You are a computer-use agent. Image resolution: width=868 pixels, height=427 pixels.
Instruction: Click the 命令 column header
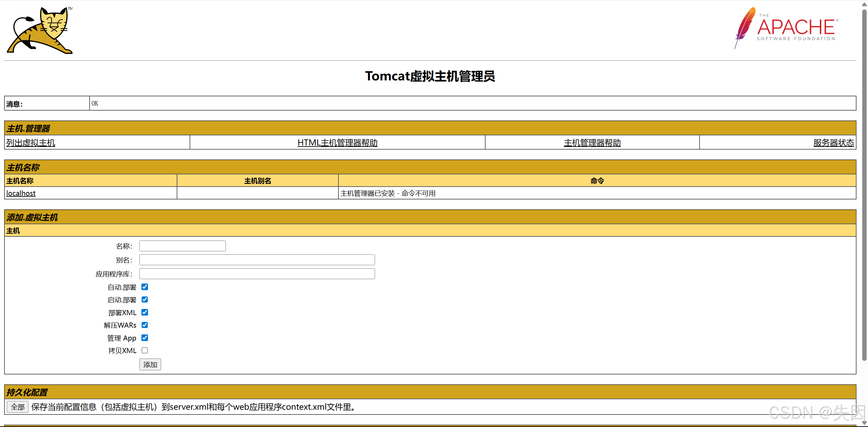point(597,181)
